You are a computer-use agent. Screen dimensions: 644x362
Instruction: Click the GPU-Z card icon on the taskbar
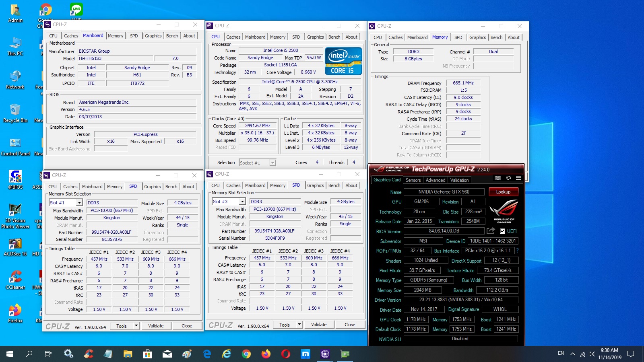click(345, 354)
